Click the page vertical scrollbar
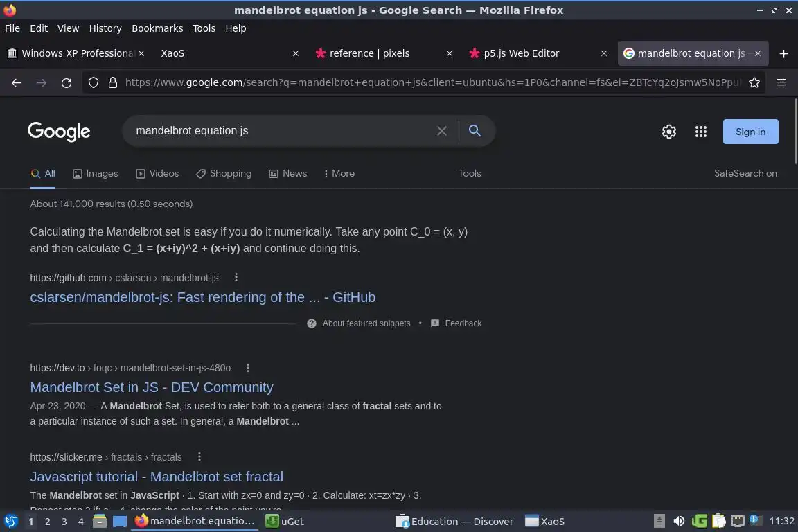798x532 pixels. point(795,132)
